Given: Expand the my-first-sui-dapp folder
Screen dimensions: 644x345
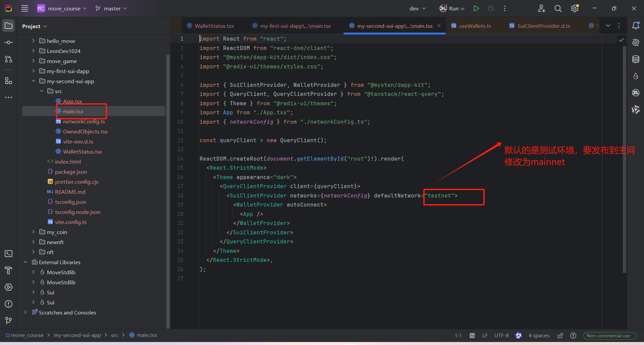Looking at the screenshot, I should pyautogui.click(x=33, y=71).
